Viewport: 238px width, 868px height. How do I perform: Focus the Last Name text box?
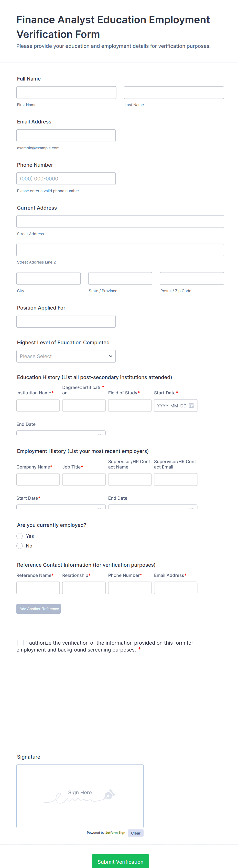(x=174, y=93)
